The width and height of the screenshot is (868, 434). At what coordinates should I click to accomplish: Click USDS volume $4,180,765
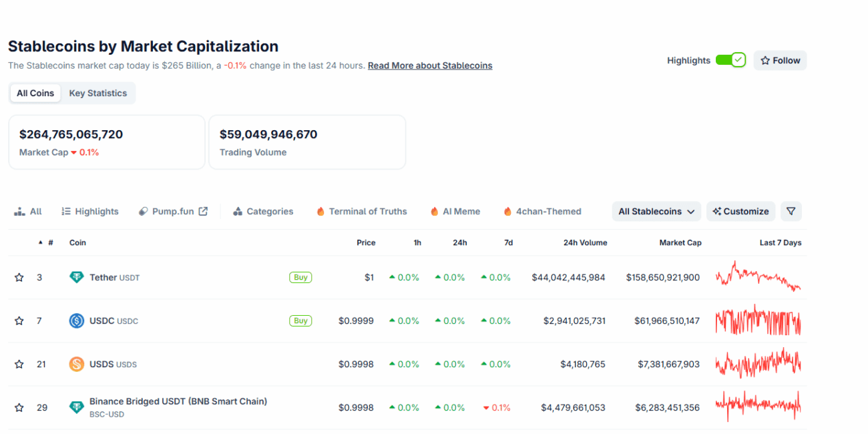point(583,364)
